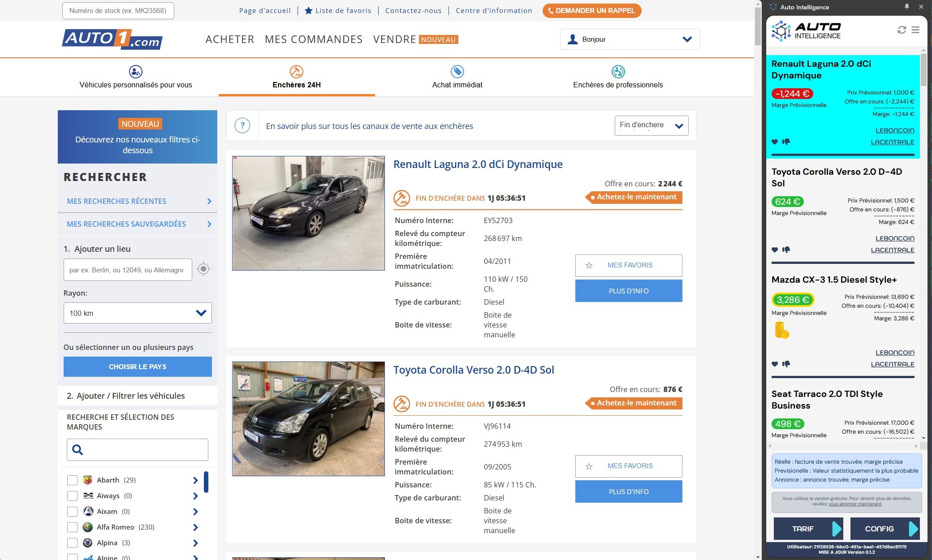The image size is (932, 560).
Task: Expand Alpina models chevron
Action: coord(195,543)
